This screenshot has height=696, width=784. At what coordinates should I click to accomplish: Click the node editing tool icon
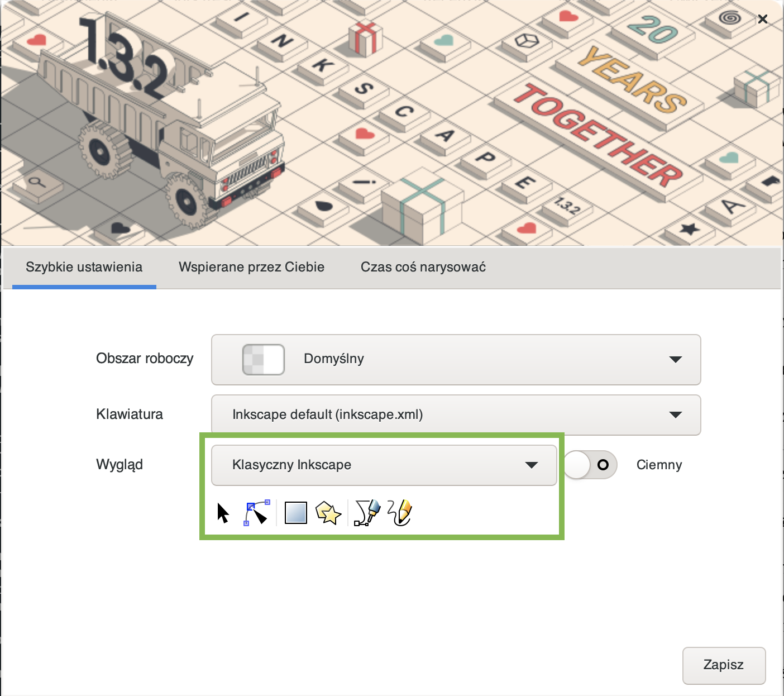pyautogui.click(x=256, y=513)
